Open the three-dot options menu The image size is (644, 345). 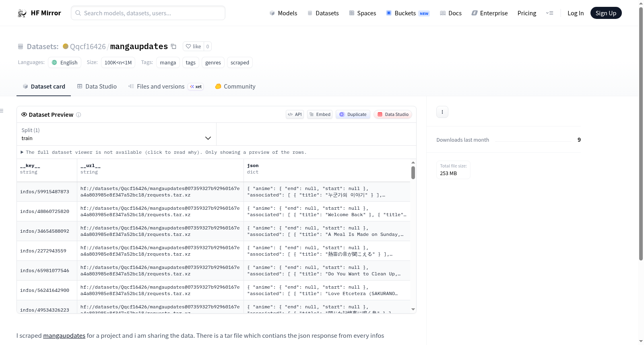click(442, 112)
